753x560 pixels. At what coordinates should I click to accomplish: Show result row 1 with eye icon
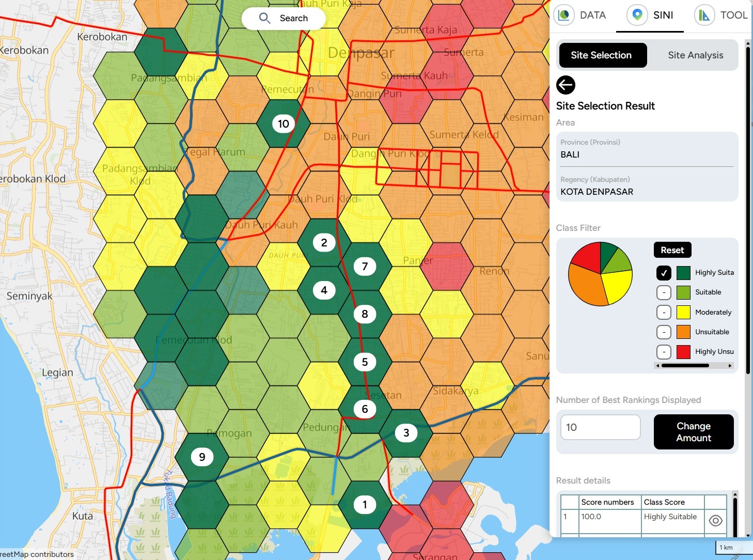(715, 520)
